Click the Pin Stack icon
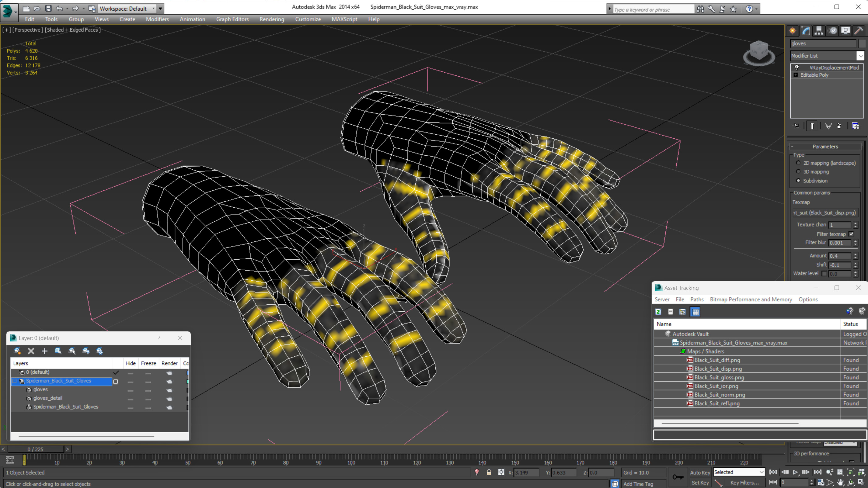The height and width of the screenshot is (488, 868). [x=796, y=126]
